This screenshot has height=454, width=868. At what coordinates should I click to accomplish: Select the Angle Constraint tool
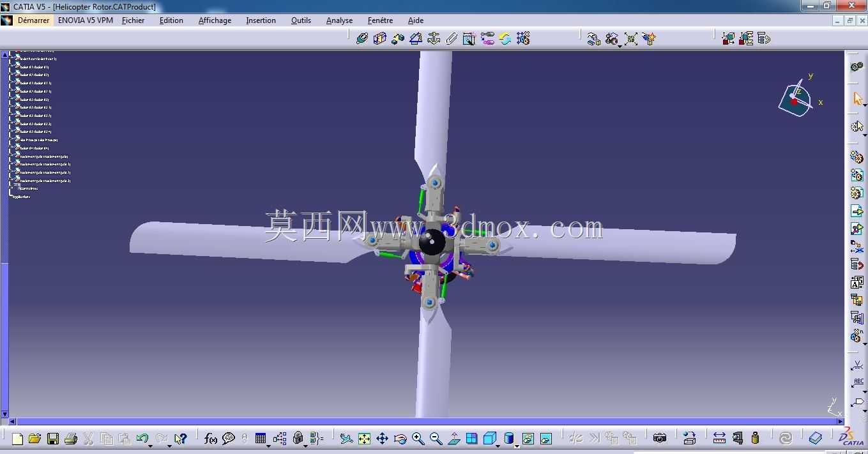[416, 38]
